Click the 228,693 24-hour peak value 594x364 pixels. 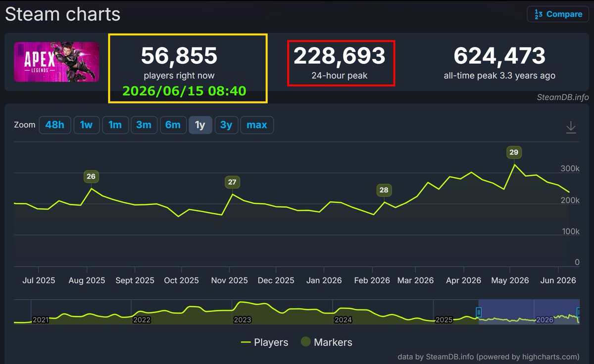tap(340, 56)
